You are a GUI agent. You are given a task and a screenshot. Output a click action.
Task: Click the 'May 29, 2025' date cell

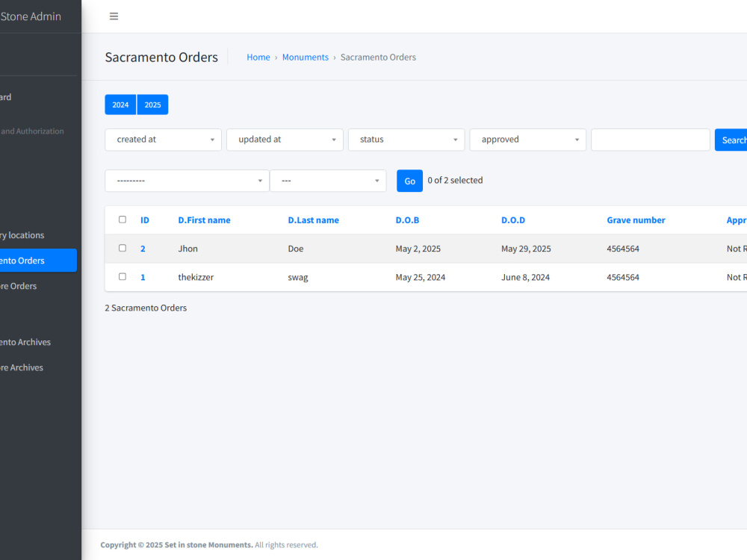(526, 249)
